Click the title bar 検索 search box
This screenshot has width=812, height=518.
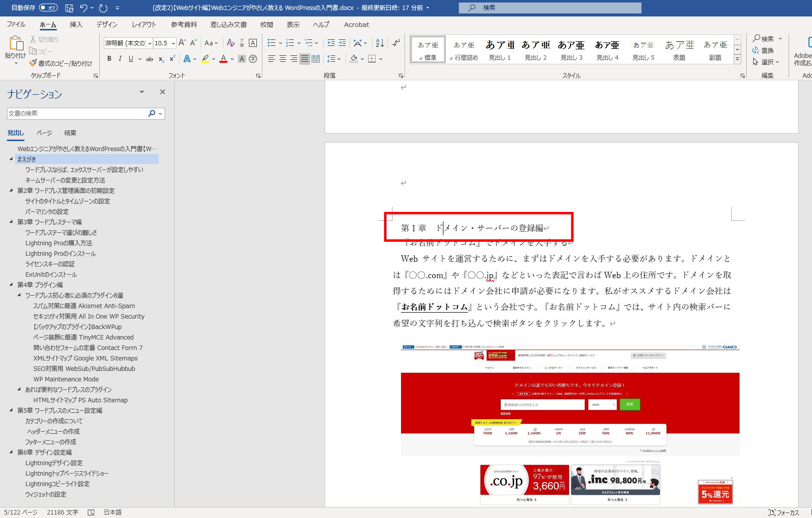[x=550, y=8]
